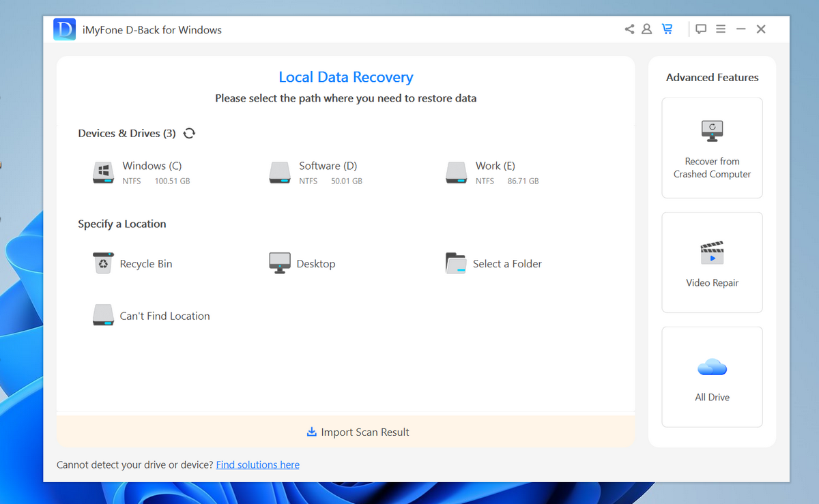Click the Local Data Recovery heading

346,77
